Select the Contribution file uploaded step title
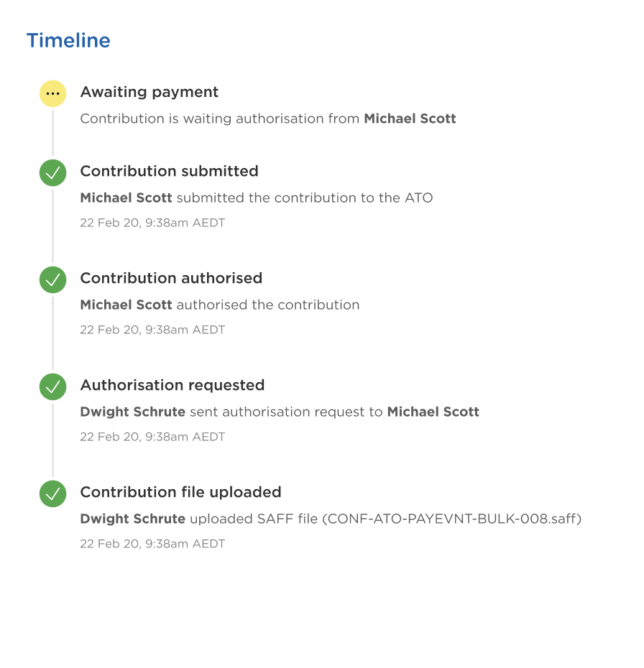Screen dimensions: 644x668 (180, 492)
